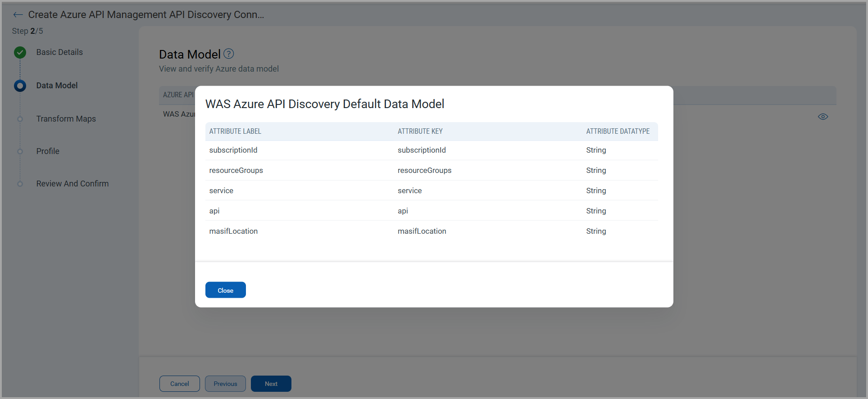This screenshot has height=399, width=868.
Task: Click the Transform Maps step circle
Action: click(20, 119)
